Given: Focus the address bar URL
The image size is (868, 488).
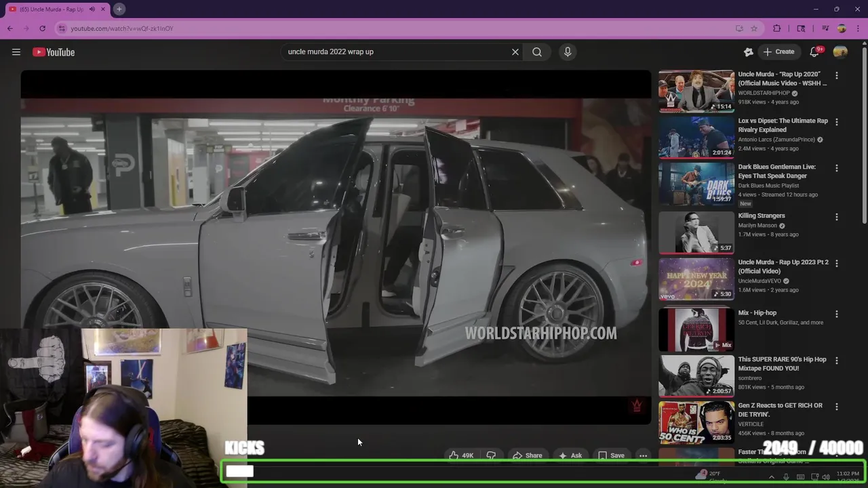Looking at the screenshot, I should pyautogui.click(x=122, y=28).
